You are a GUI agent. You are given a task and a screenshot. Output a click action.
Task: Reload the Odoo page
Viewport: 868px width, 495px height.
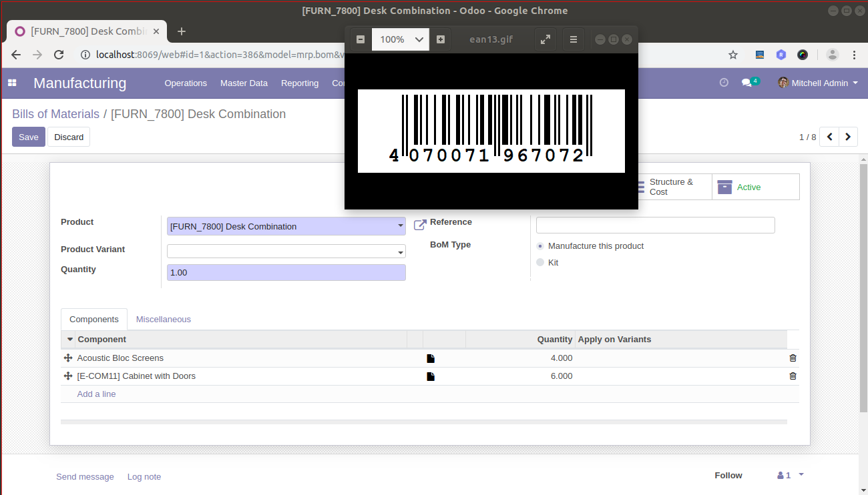click(x=59, y=55)
